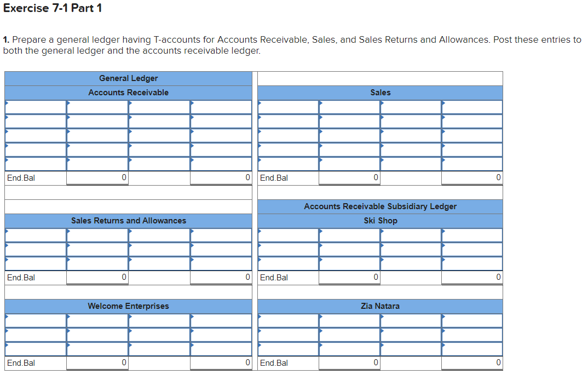The height and width of the screenshot is (374, 588).
Task: Open first-row debit label dropdown in Welcome Enterprises
Action: click(36, 321)
